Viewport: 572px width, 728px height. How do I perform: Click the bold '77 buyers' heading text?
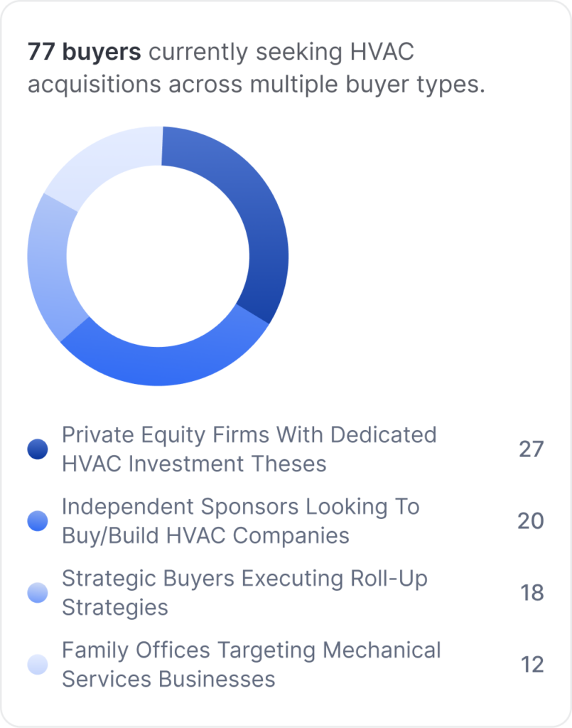84,51
